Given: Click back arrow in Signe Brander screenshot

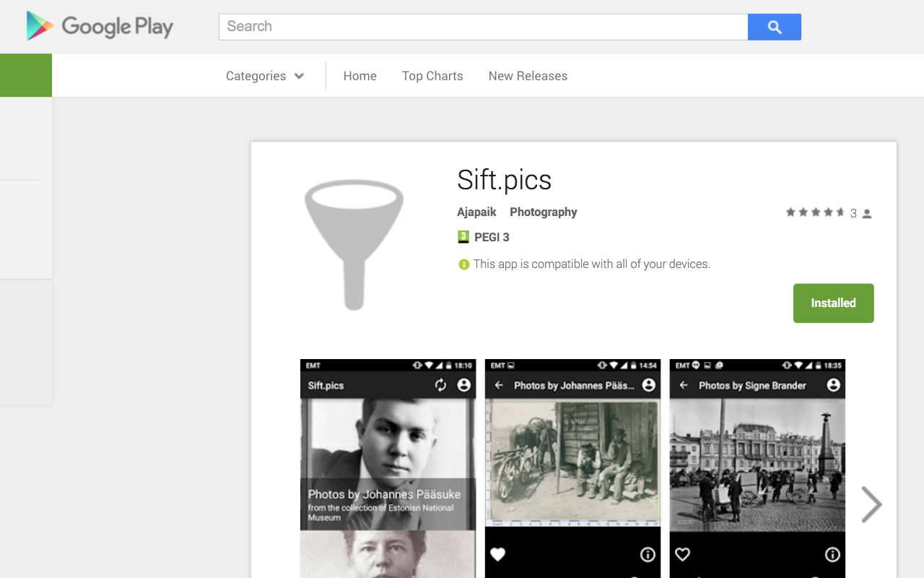Looking at the screenshot, I should point(684,385).
